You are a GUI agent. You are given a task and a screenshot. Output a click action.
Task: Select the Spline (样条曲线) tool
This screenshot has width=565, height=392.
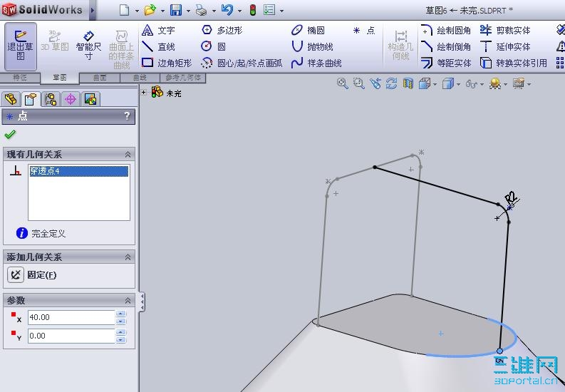316,63
